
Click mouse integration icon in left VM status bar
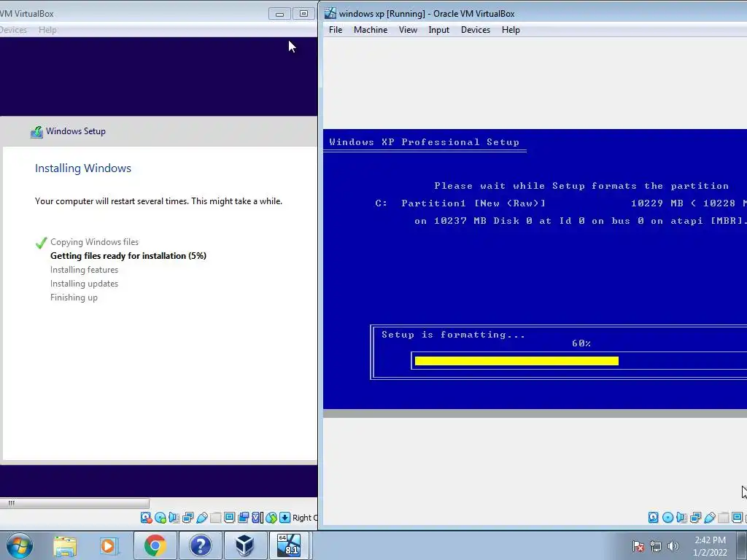point(271,518)
